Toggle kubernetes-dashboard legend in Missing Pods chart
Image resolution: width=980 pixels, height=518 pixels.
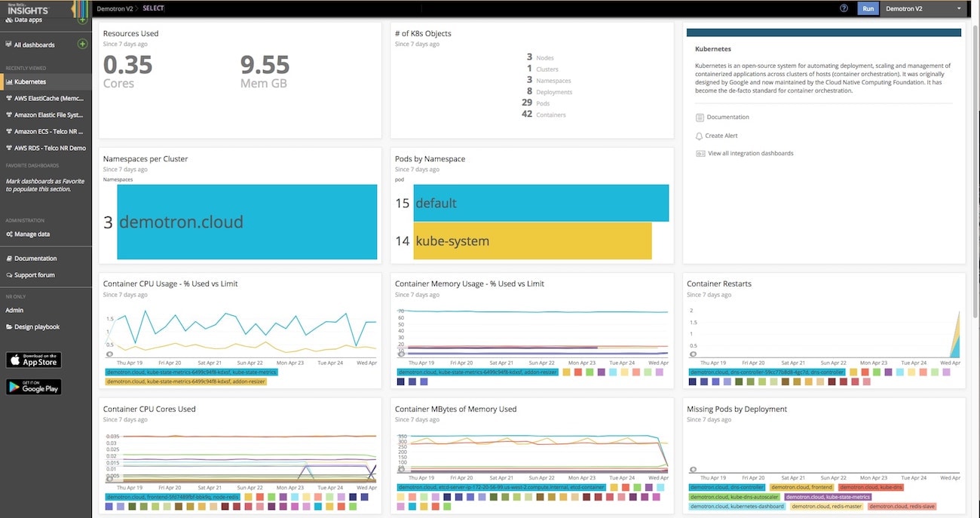point(737,507)
